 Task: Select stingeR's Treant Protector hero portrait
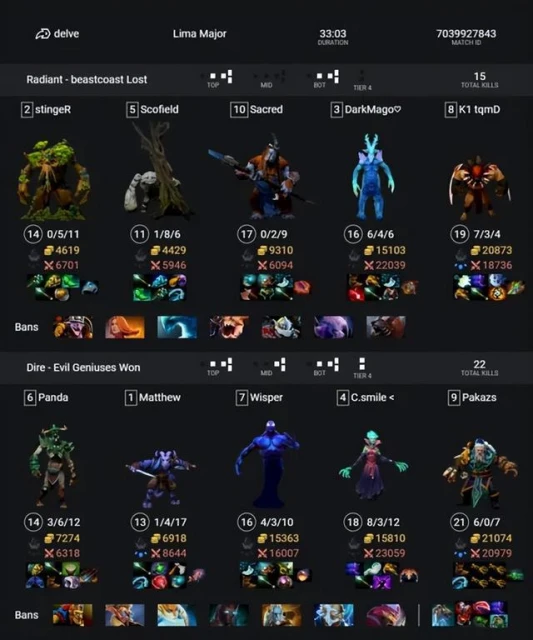click(53, 180)
